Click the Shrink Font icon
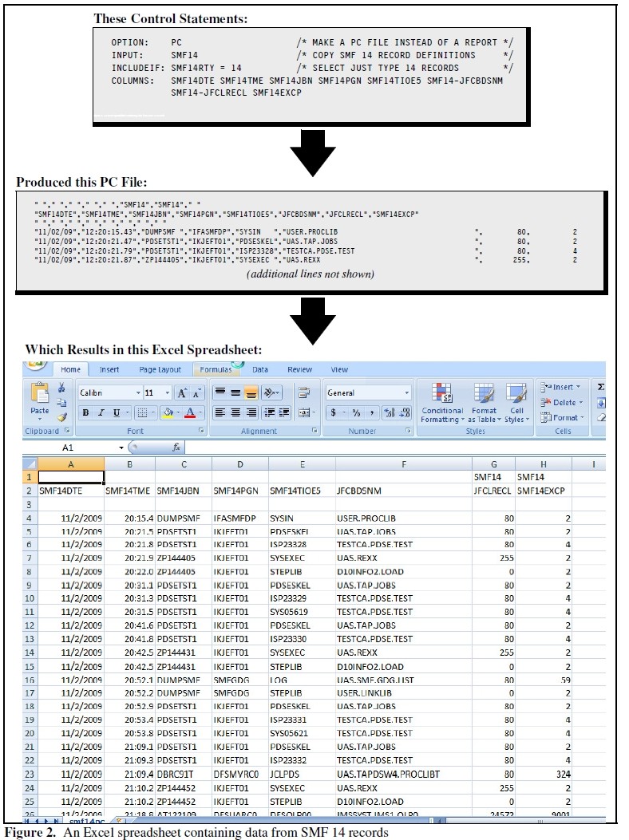This screenshot has width=629, height=840. 196,393
